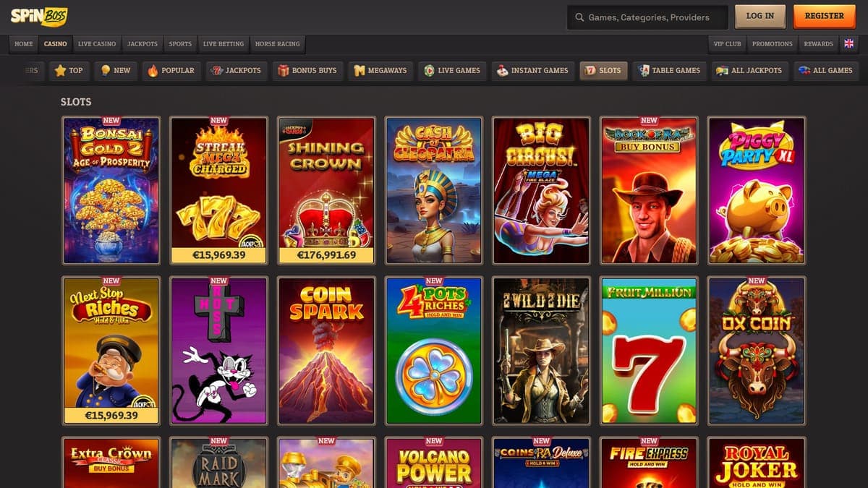Click the 777 icon on Jackpots category

[x=216, y=71]
